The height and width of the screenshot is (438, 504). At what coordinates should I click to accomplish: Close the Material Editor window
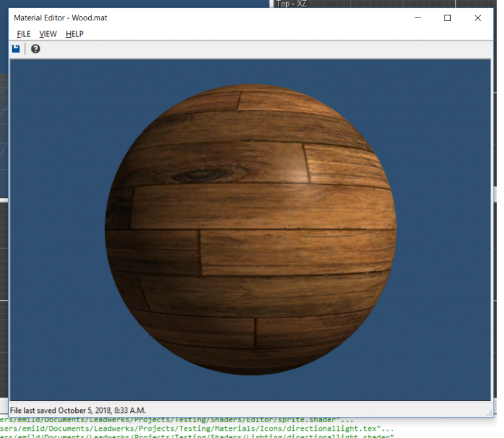tap(478, 18)
